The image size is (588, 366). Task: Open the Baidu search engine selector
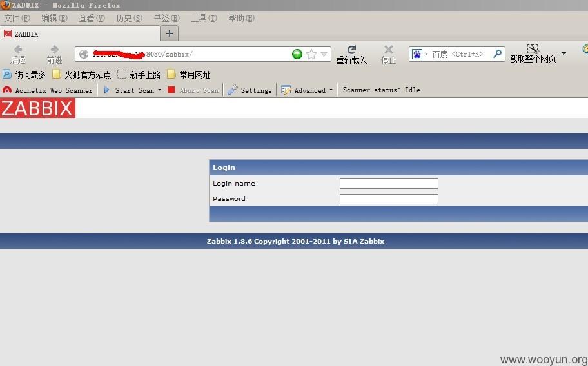tap(420, 54)
